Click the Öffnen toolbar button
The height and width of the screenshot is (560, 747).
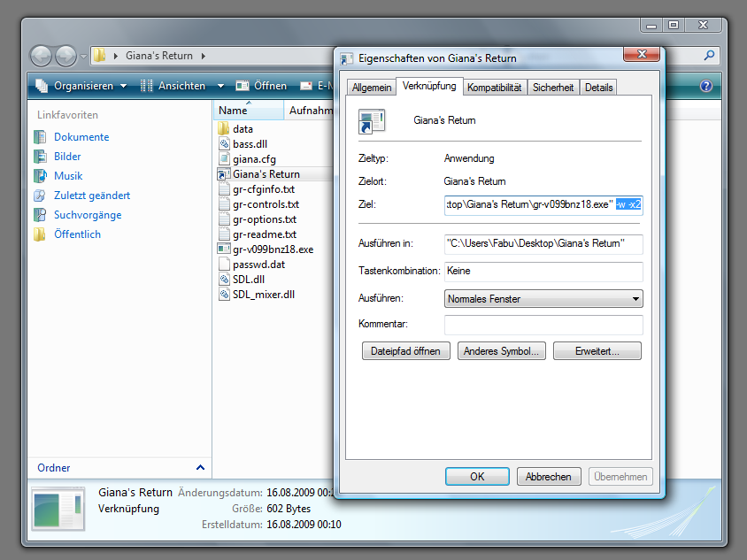[x=262, y=86]
